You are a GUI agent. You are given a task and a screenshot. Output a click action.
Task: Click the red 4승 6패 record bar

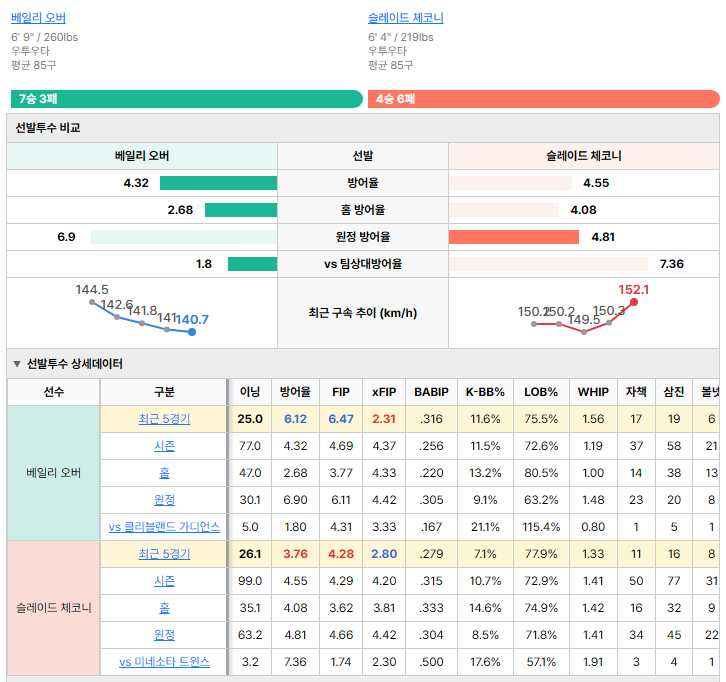point(544,99)
